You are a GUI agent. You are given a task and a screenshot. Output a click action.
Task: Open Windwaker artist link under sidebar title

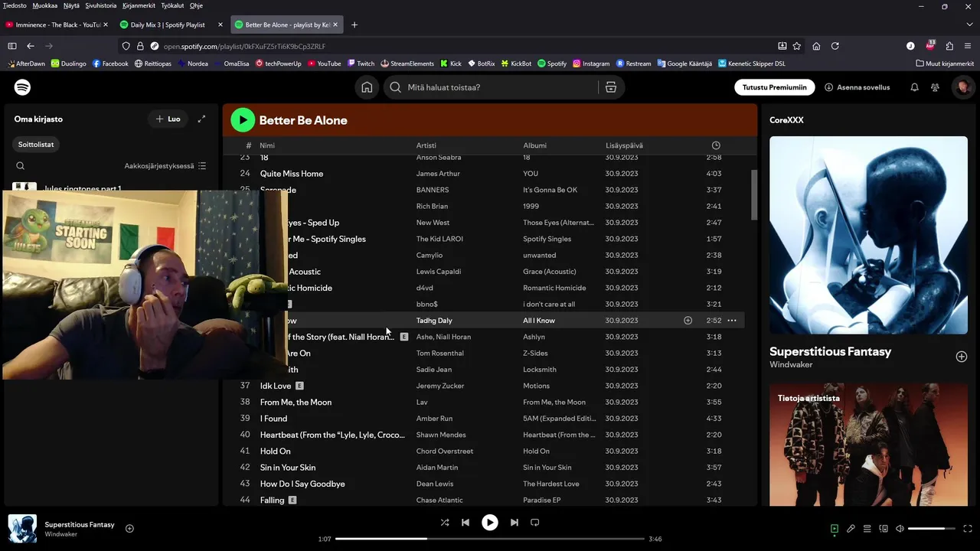click(x=791, y=364)
